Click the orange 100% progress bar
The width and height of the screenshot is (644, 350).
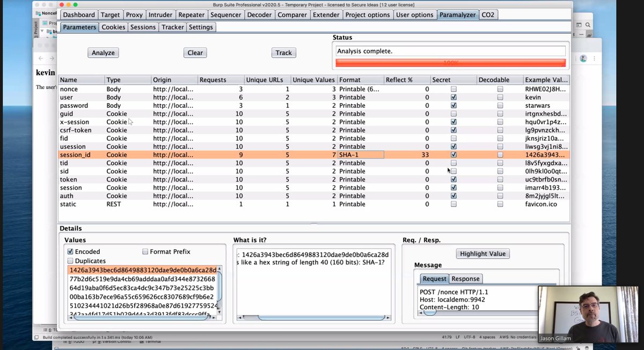pos(450,63)
